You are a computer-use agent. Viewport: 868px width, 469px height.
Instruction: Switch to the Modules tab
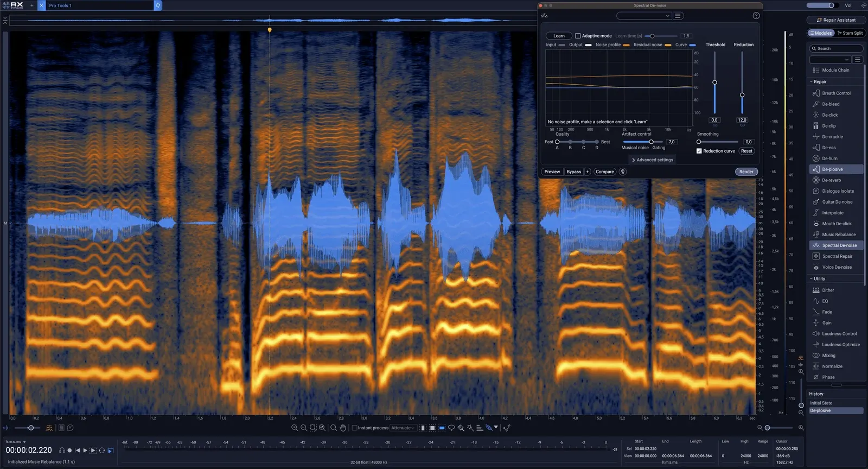click(x=820, y=33)
